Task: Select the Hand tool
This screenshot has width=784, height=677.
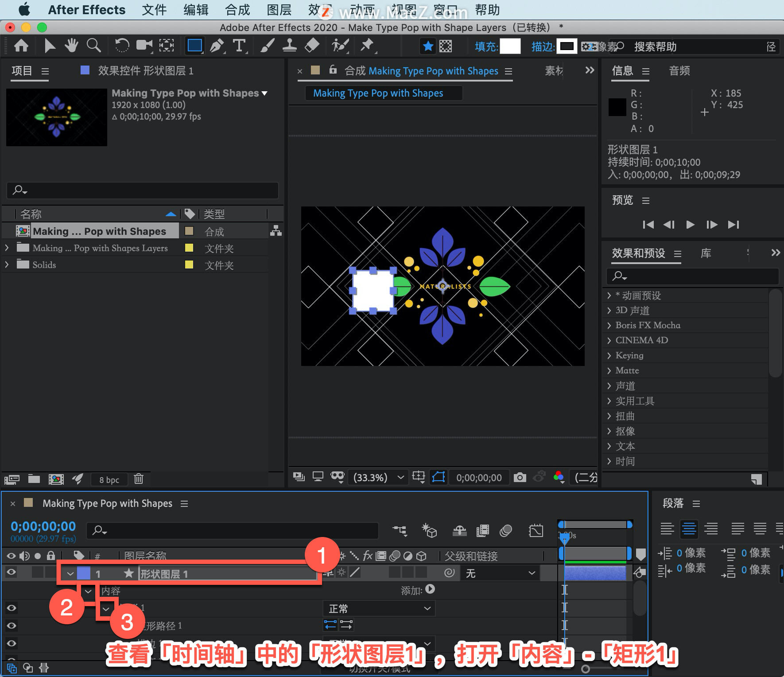Action: point(71,46)
